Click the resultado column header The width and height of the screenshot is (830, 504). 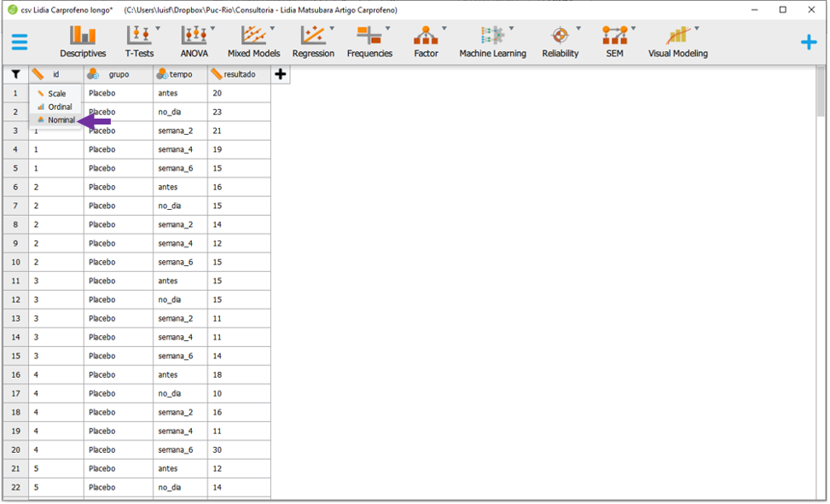click(239, 74)
